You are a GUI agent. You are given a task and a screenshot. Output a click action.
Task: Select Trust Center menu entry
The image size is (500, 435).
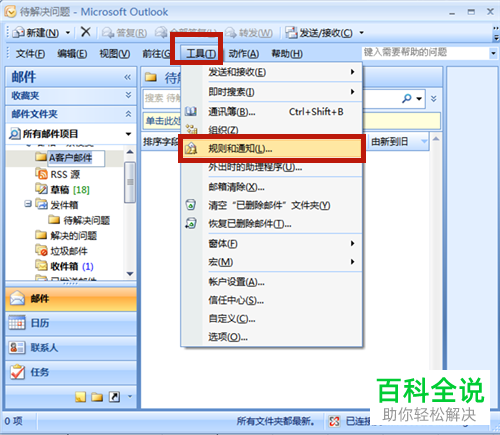[272, 300]
